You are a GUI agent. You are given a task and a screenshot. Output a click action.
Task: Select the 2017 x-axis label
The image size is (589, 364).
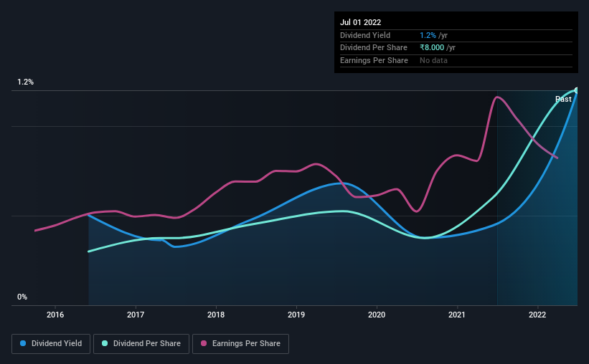tap(136, 315)
